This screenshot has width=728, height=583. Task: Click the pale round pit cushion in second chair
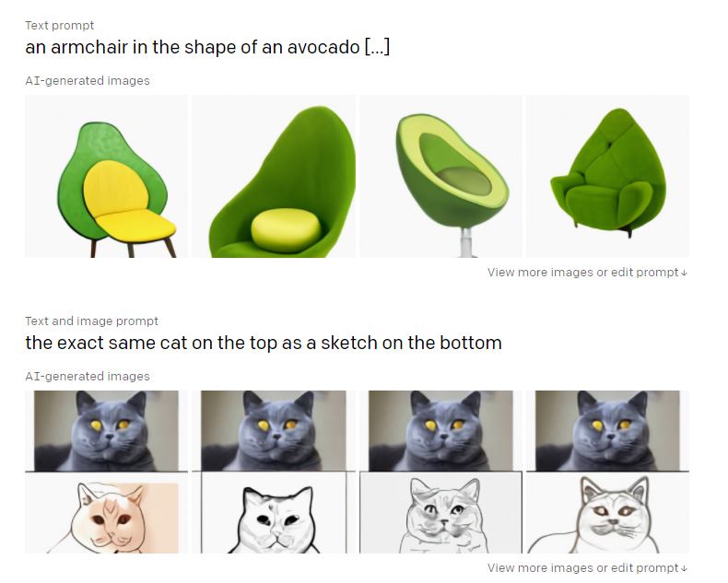click(x=286, y=230)
